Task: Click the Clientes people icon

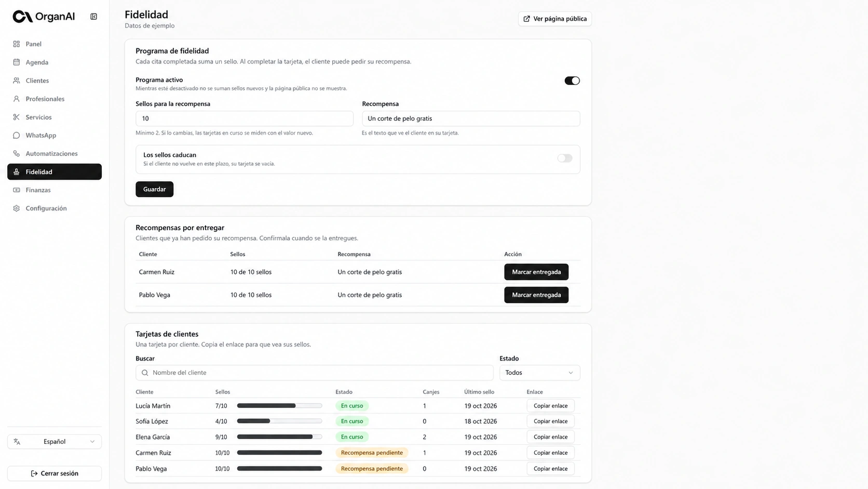Action: [17, 81]
